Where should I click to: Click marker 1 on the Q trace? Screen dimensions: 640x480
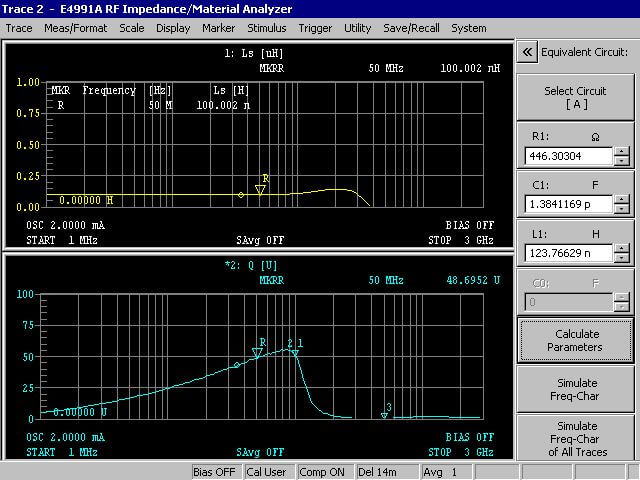point(295,353)
